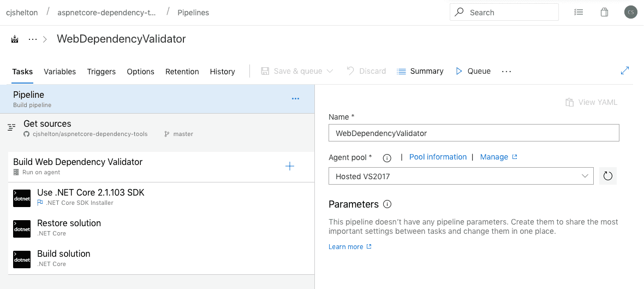The image size is (644, 289).
Task: Switch to the Variables tab
Action: [x=60, y=72]
